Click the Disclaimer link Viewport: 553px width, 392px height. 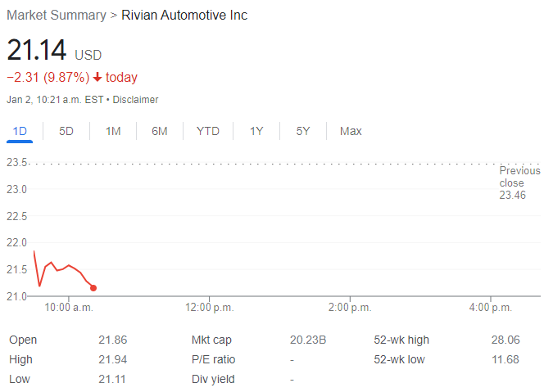[135, 100]
